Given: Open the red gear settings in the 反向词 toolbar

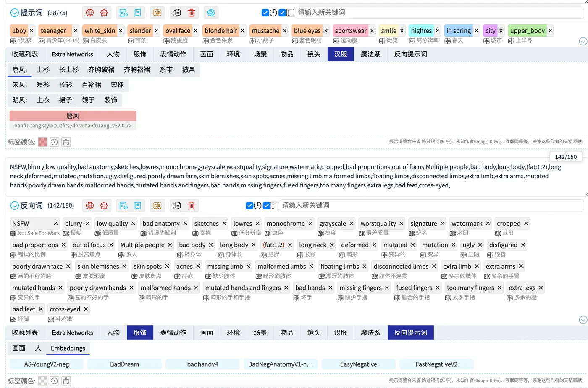Looking at the screenshot, I should (x=104, y=206).
